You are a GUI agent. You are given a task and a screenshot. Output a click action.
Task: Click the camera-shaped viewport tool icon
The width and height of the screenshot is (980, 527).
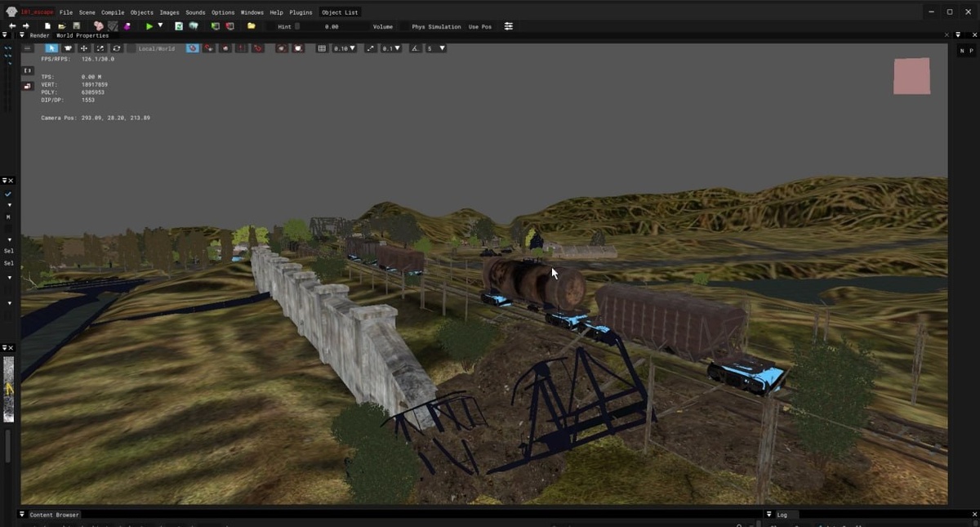click(68, 48)
